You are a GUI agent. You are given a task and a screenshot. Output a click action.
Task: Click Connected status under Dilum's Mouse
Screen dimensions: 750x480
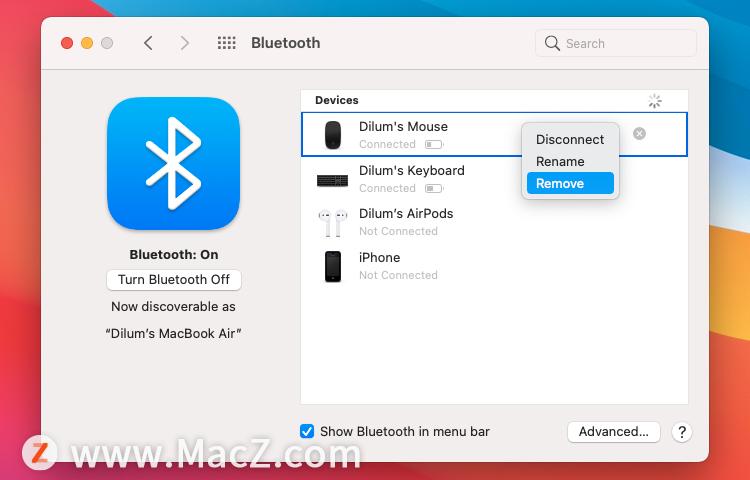point(387,144)
